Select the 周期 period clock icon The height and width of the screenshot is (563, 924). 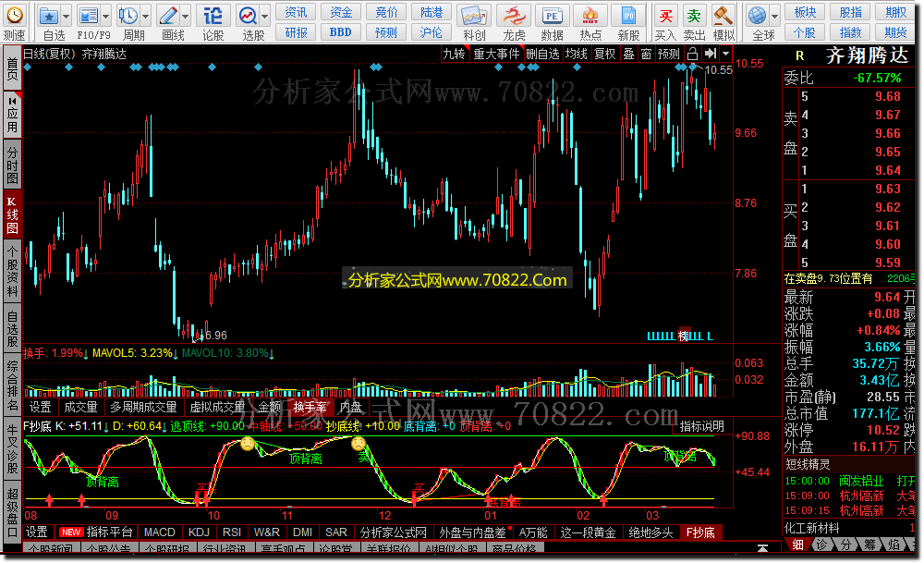tap(128, 16)
